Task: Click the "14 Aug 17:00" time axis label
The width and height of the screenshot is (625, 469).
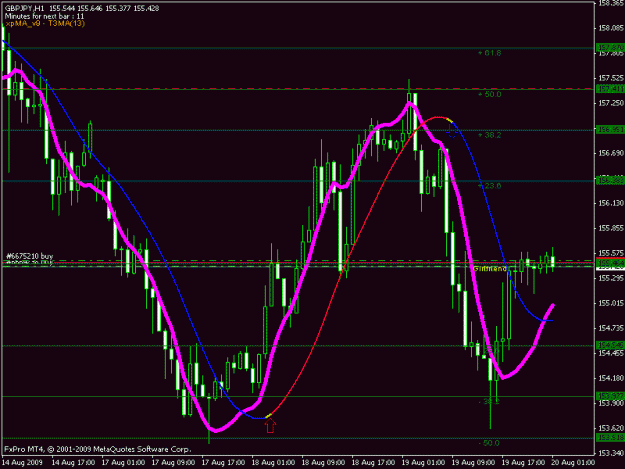Action: [x=73, y=463]
